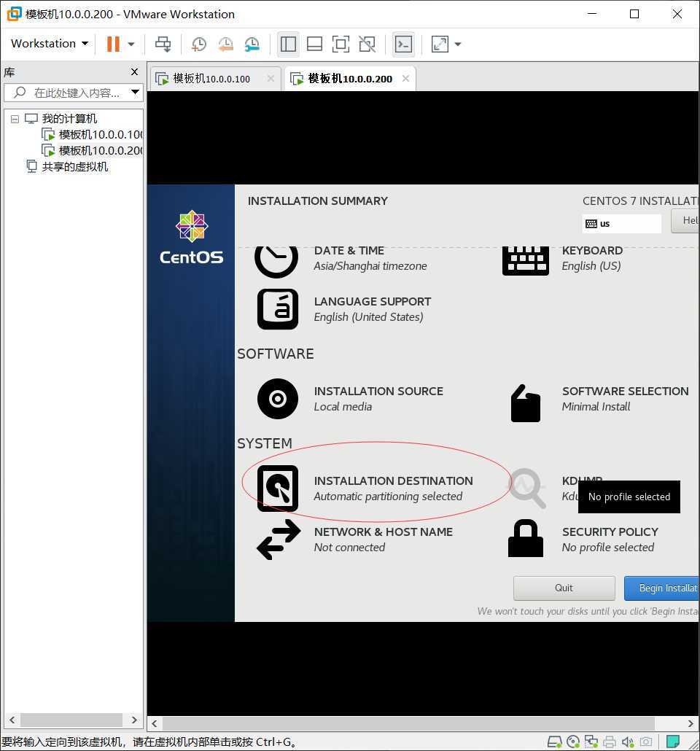Close the 模板机10.0.0.100 tab

coord(271,78)
